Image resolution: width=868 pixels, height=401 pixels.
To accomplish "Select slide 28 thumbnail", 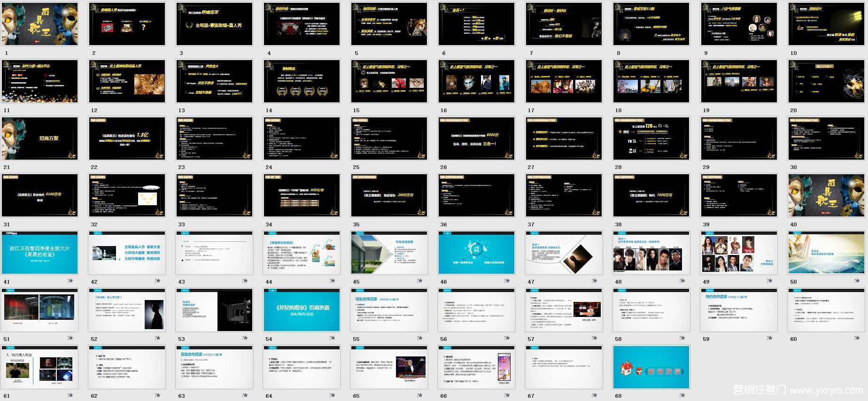I will click(x=651, y=138).
